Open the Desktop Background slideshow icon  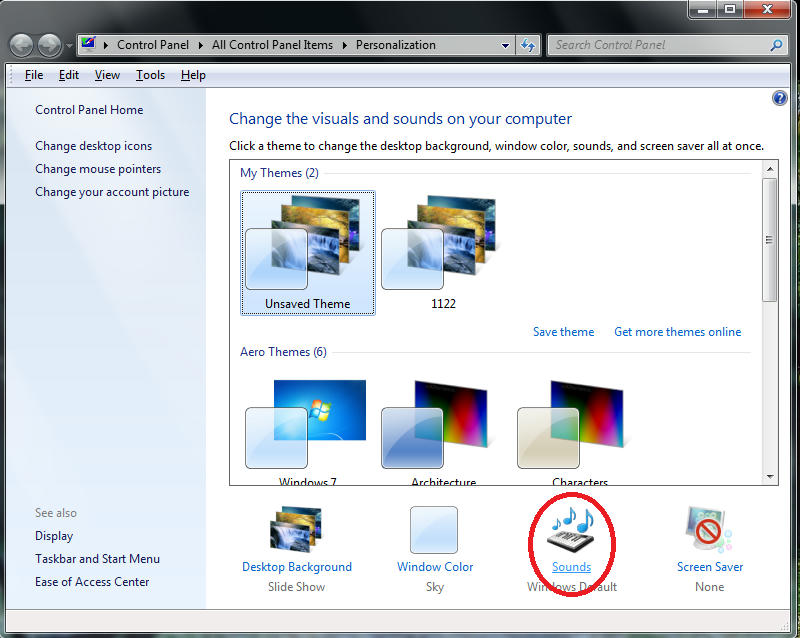(x=296, y=529)
